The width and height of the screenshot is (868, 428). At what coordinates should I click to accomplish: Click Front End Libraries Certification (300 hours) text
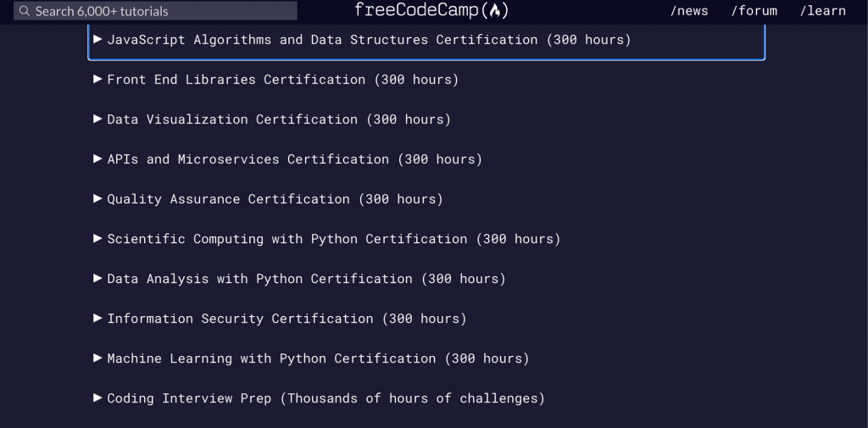[x=283, y=80]
